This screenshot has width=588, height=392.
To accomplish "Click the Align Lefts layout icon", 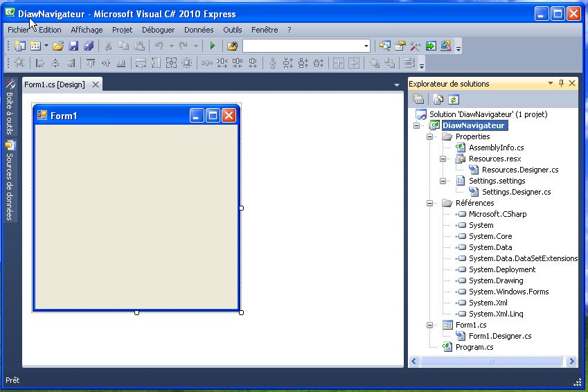I will click(x=39, y=64).
